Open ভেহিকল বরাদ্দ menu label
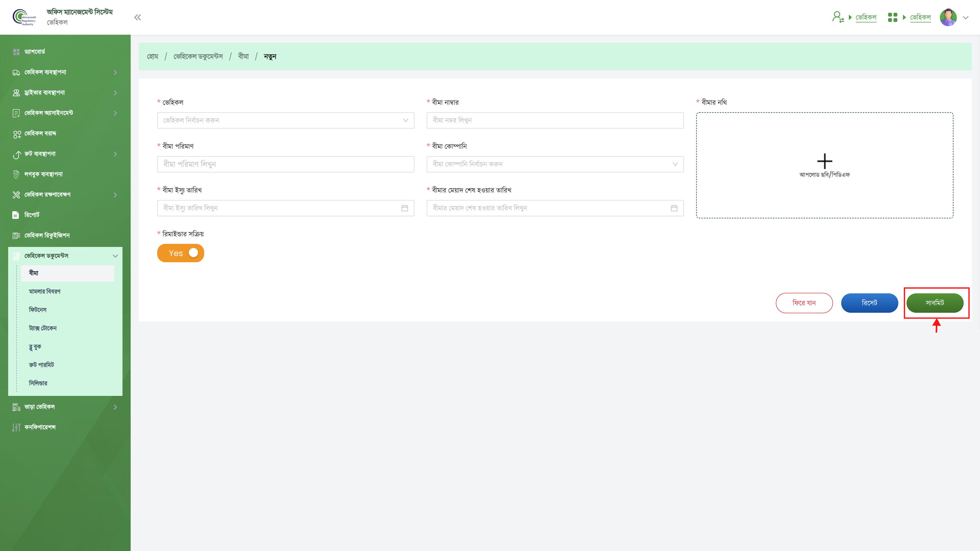980x551 pixels. (40, 133)
